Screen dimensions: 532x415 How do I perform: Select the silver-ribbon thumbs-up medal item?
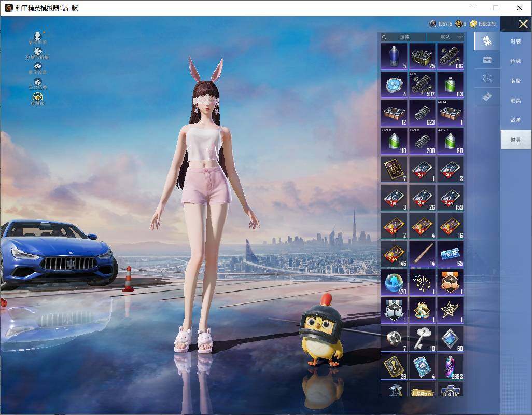tap(394, 310)
